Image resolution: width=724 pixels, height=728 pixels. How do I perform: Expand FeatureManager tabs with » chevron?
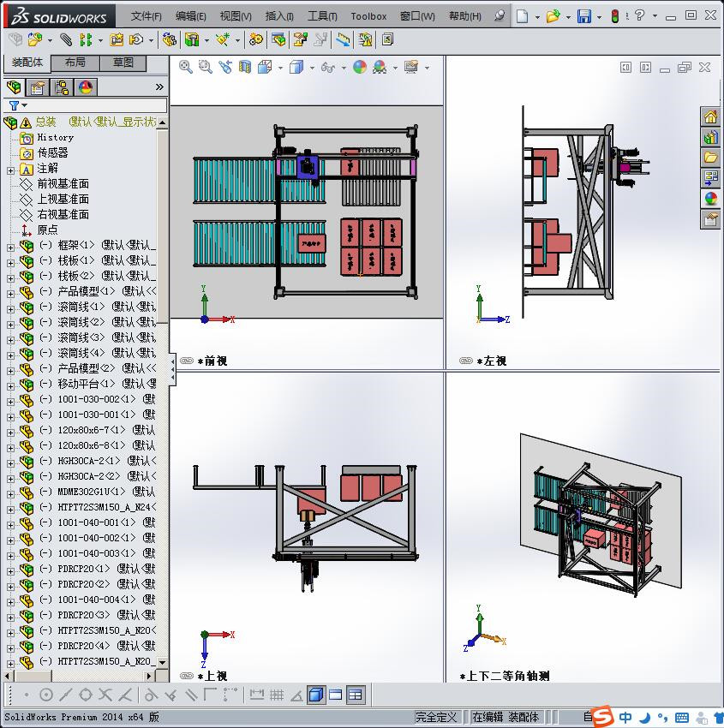click(159, 87)
